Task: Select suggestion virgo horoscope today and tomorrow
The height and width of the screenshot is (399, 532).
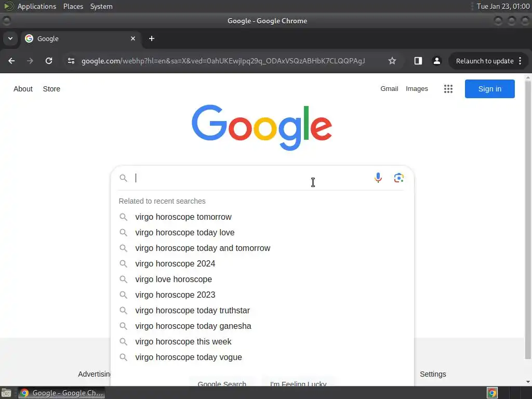Action: (x=262, y=248)
